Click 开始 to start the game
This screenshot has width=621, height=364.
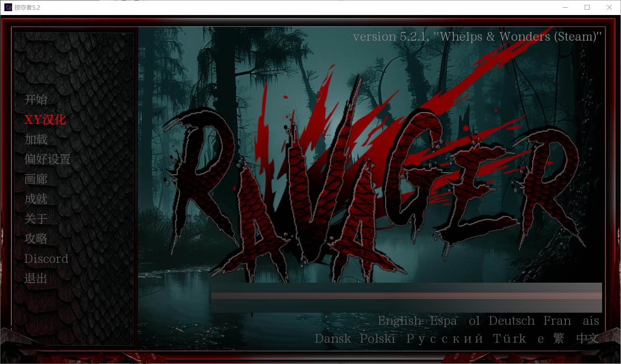(x=36, y=100)
